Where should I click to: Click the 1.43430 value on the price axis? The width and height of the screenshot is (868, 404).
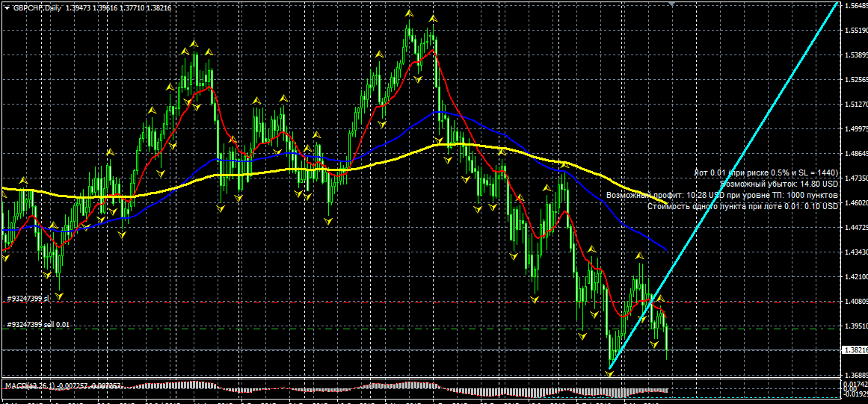point(856,252)
